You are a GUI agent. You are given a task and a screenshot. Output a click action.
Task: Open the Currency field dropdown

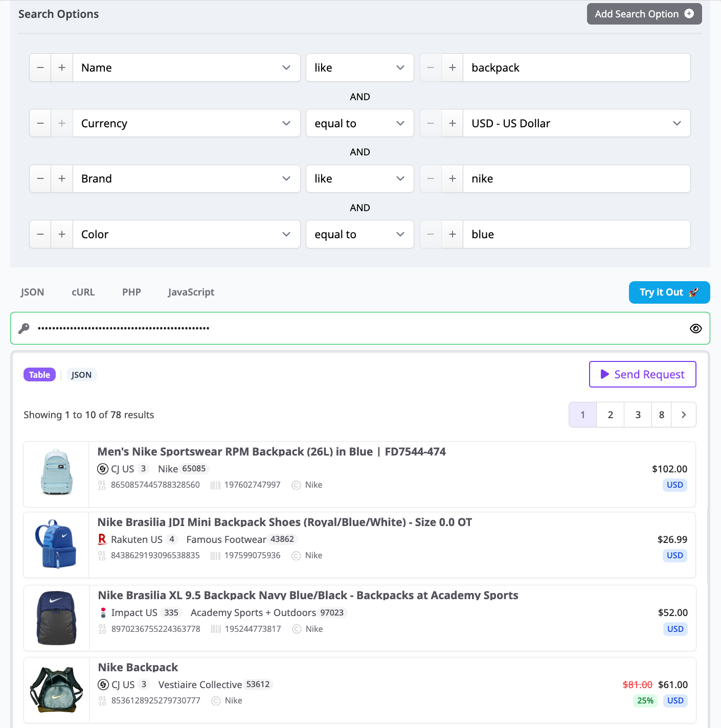(x=187, y=123)
